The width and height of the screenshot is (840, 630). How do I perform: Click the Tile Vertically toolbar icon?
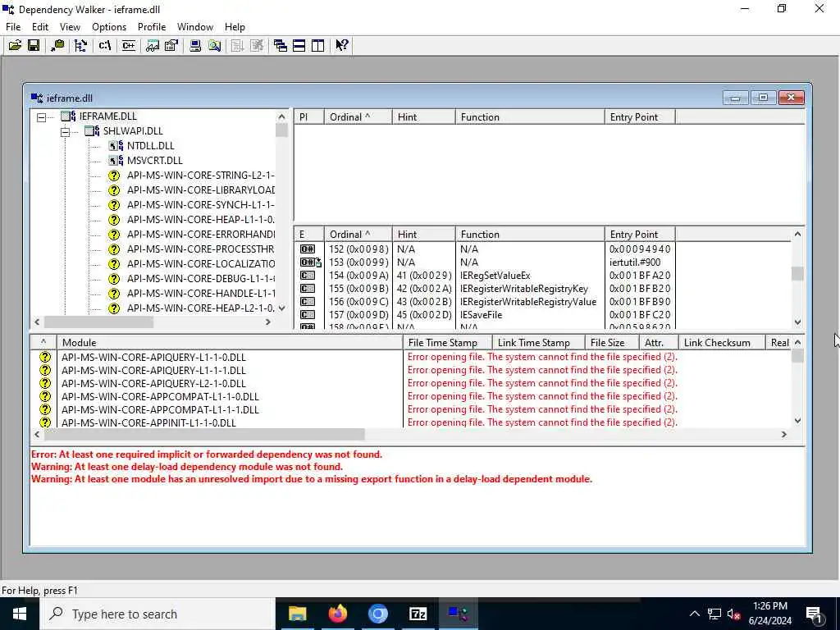[x=317, y=46]
